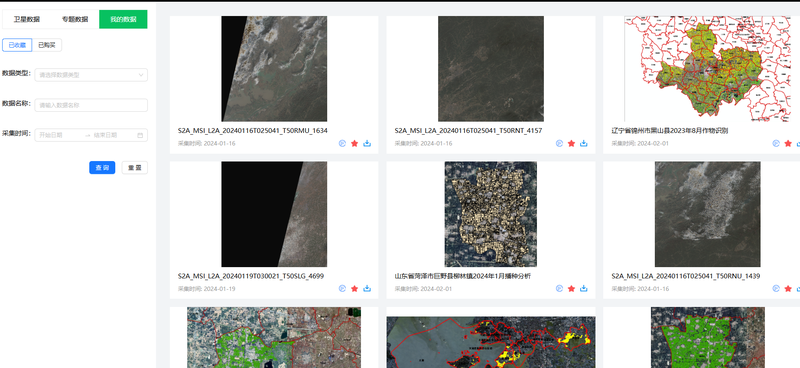Viewport: 800px width, 368px height.
Task: Expand the 数据类型 dropdown
Action: (91, 75)
